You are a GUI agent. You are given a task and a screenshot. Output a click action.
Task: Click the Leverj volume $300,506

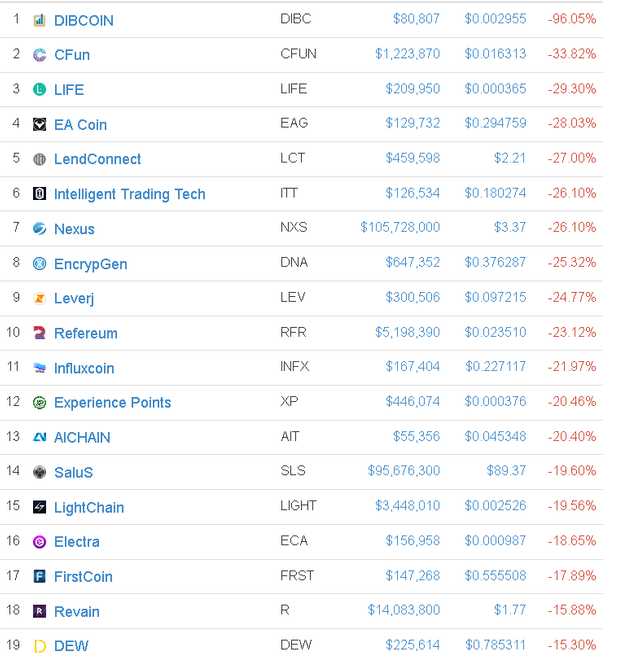(413, 298)
